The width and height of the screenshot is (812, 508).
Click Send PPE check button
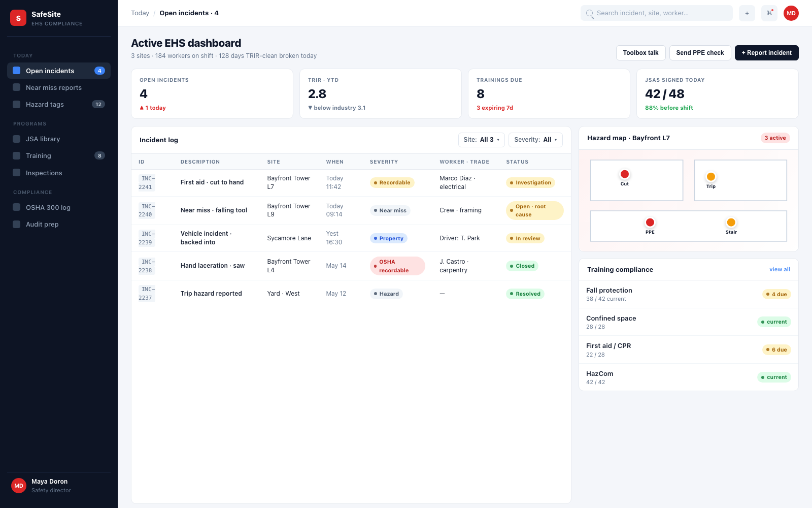coord(700,53)
